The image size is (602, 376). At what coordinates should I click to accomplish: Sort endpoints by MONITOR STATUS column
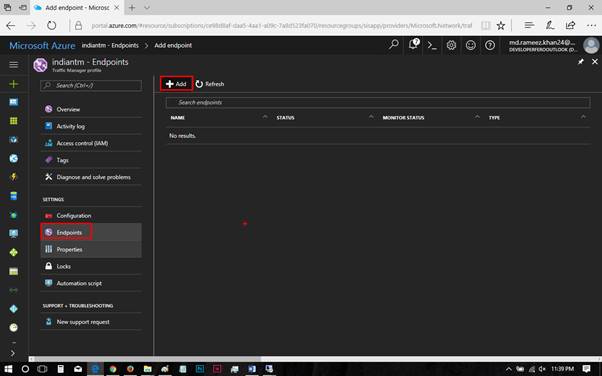coord(403,118)
